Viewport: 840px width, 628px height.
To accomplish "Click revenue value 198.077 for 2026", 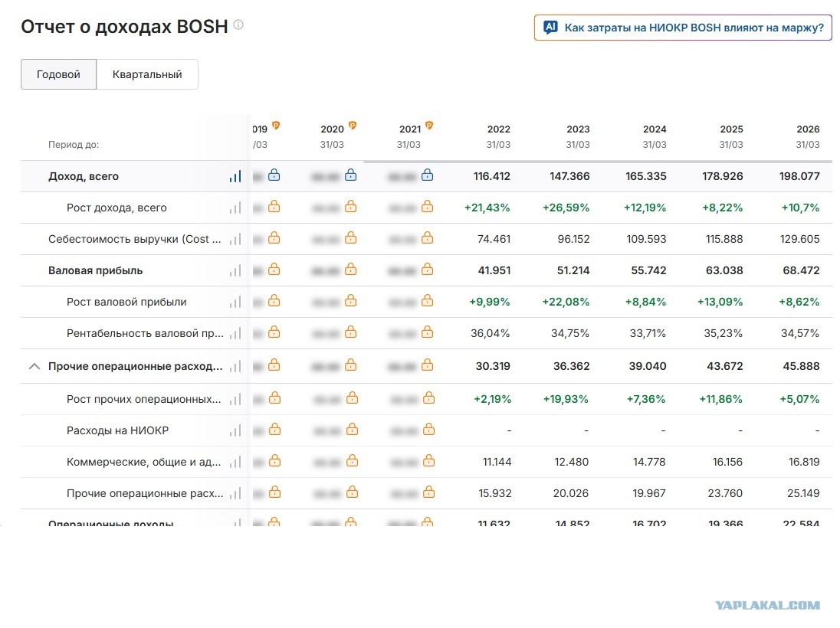I will point(799,176).
